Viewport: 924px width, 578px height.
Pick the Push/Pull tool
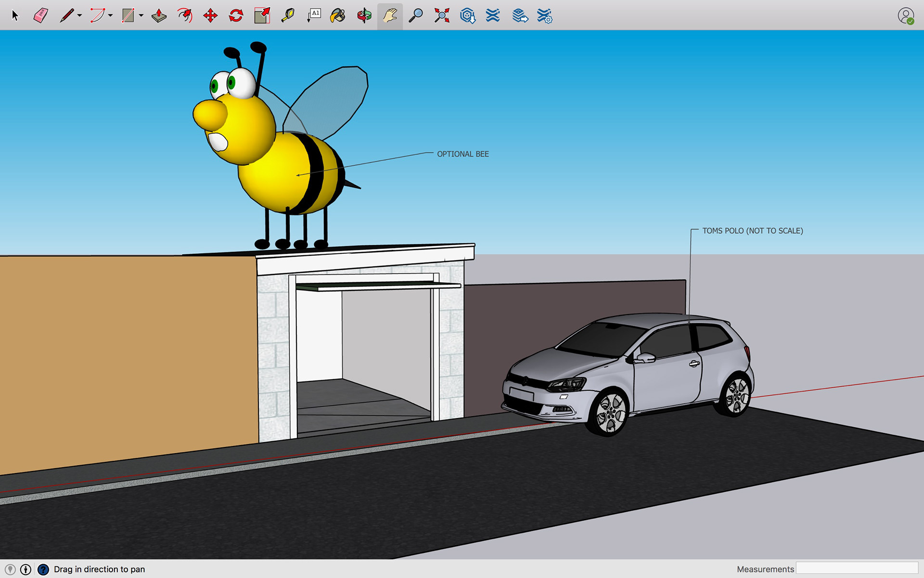(159, 16)
